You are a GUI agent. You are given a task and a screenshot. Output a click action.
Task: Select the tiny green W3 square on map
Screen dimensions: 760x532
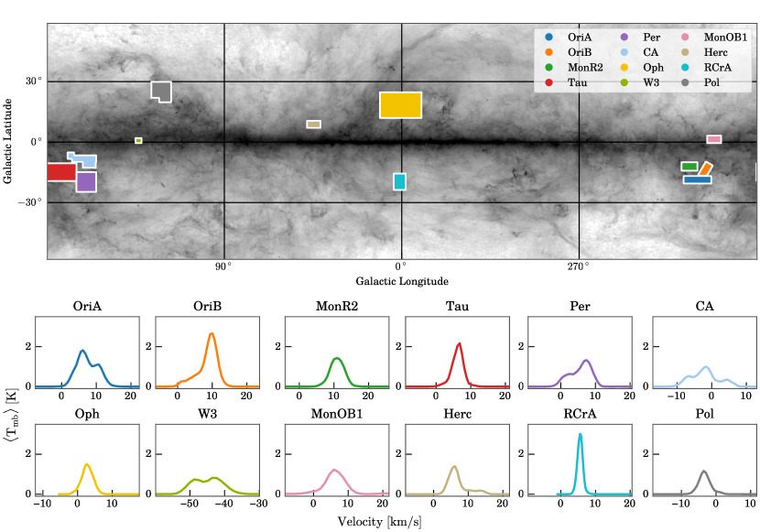[x=138, y=140]
